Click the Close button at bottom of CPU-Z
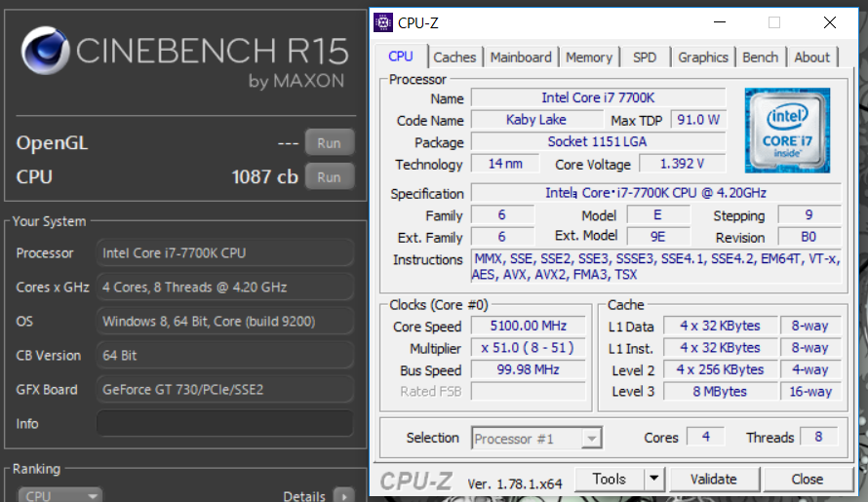 click(x=808, y=479)
